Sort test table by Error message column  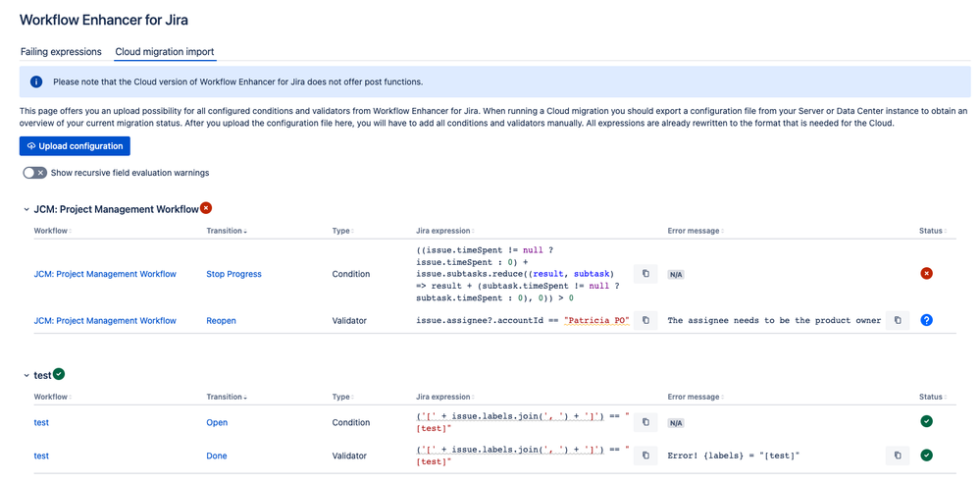pyautogui.click(x=695, y=397)
